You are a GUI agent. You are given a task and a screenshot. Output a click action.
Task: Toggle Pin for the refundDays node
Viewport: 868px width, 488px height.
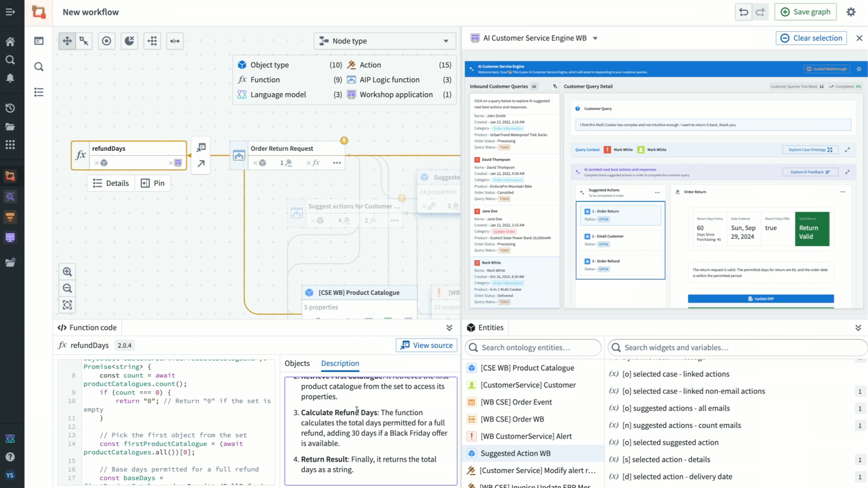click(153, 183)
